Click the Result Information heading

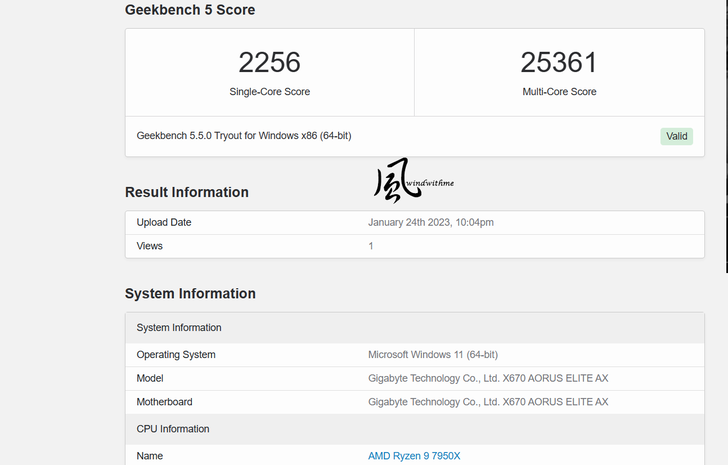(x=186, y=192)
